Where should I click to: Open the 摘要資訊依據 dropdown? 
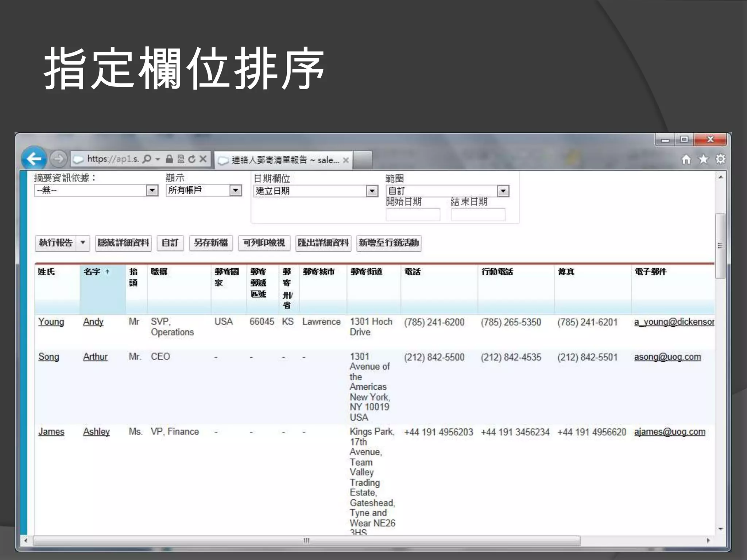click(96, 190)
